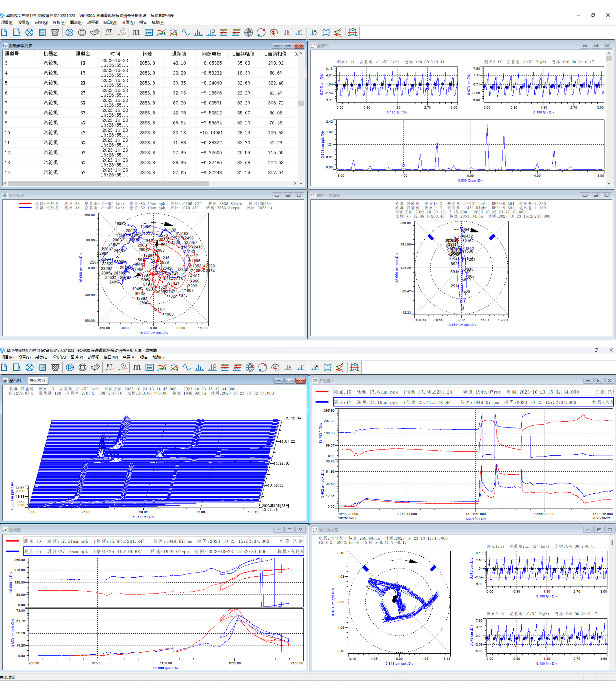Maximize the 极坐标图 child window
This screenshot has height=696, width=616.
click(288, 195)
